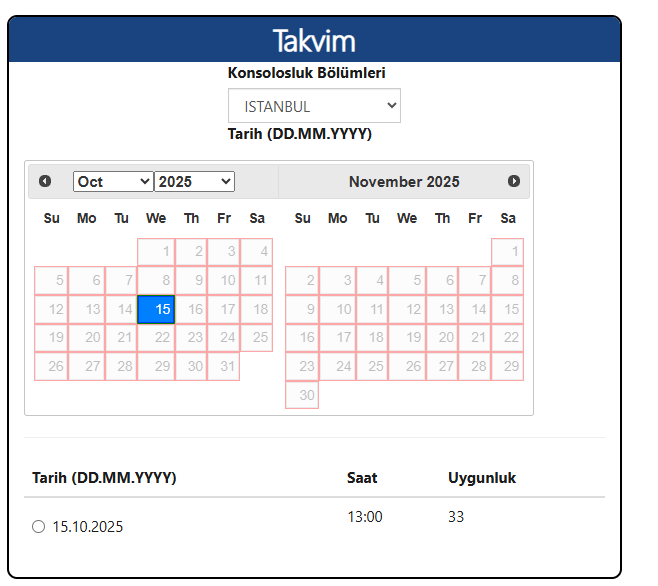Image resolution: width=658 pixels, height=586 pixels.
Task: Click November 17 in the calendar
Action: click(338, 338)
